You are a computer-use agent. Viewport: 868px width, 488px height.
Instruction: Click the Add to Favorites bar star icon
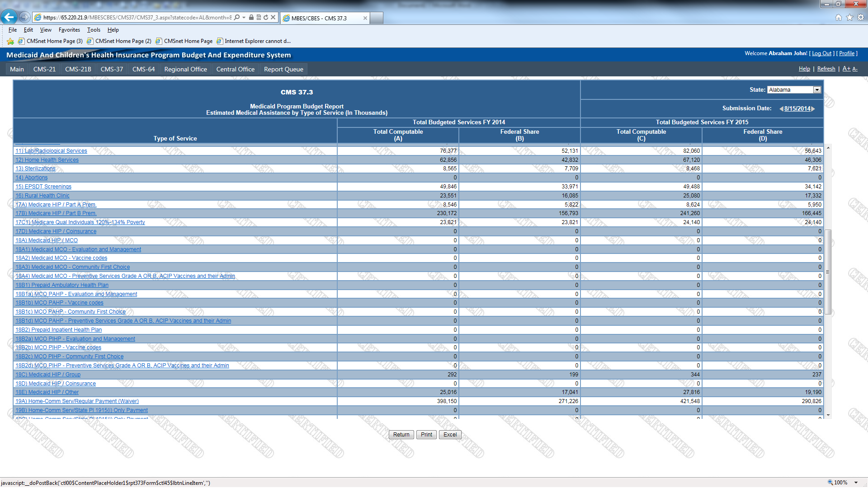click(10, 41)
